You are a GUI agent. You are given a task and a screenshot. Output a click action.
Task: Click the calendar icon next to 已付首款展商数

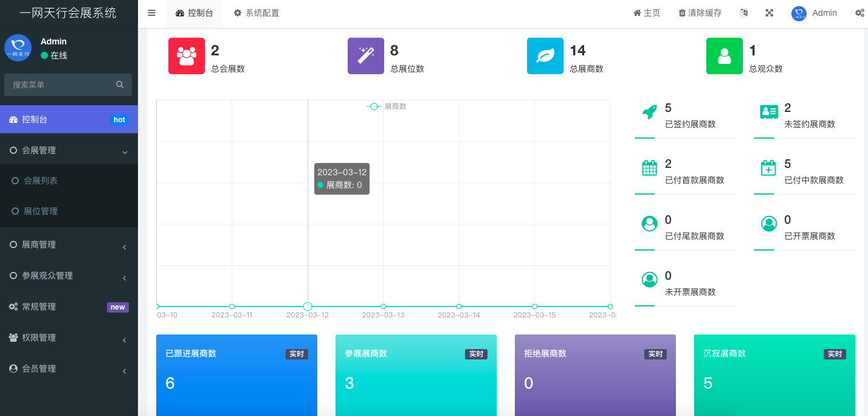[649, 168]
